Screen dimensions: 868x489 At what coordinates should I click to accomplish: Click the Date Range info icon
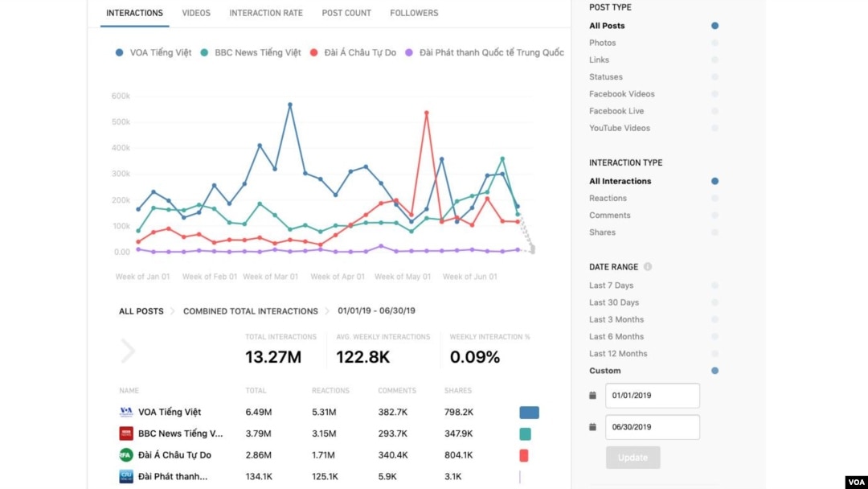647,267
